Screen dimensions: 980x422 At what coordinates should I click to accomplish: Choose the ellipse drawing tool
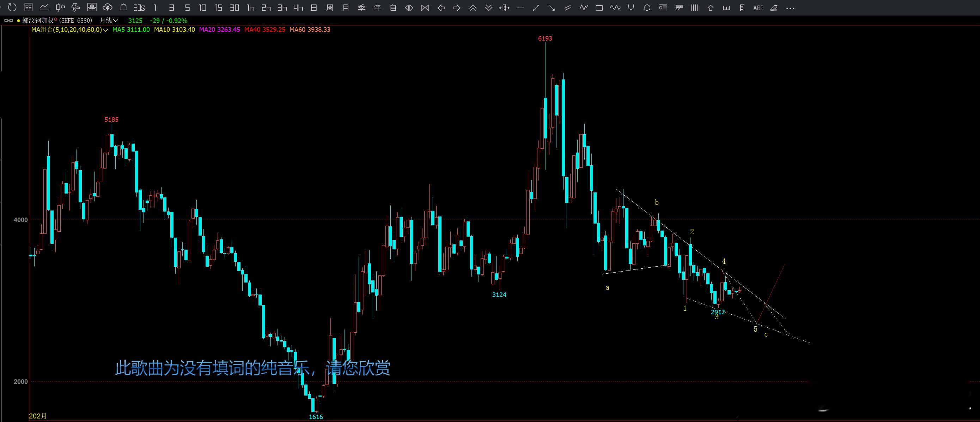click(647, 8)
